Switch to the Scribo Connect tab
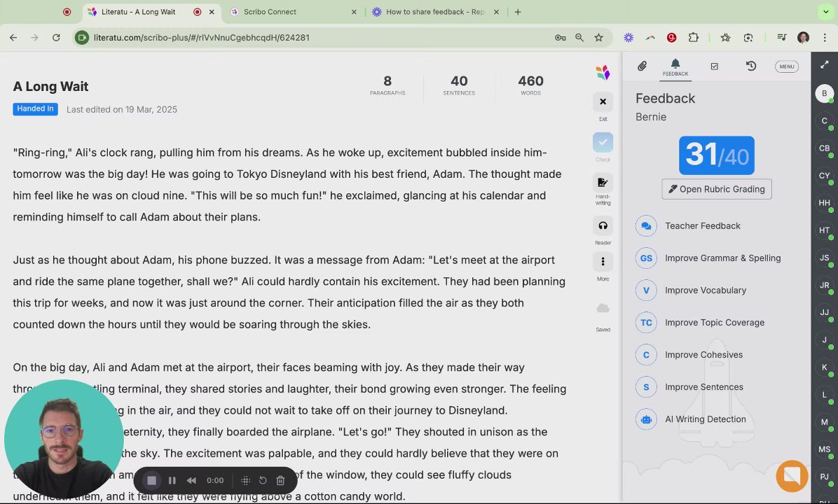Viewport: 838px width, 504px height. pyautogui.click(x=294, y=12)
